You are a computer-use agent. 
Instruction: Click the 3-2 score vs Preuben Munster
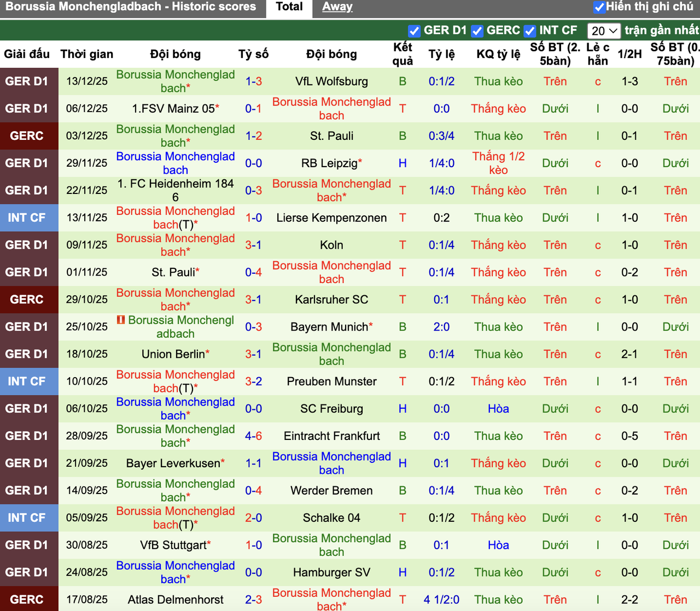pyautogui.click(x=253, y=382)
